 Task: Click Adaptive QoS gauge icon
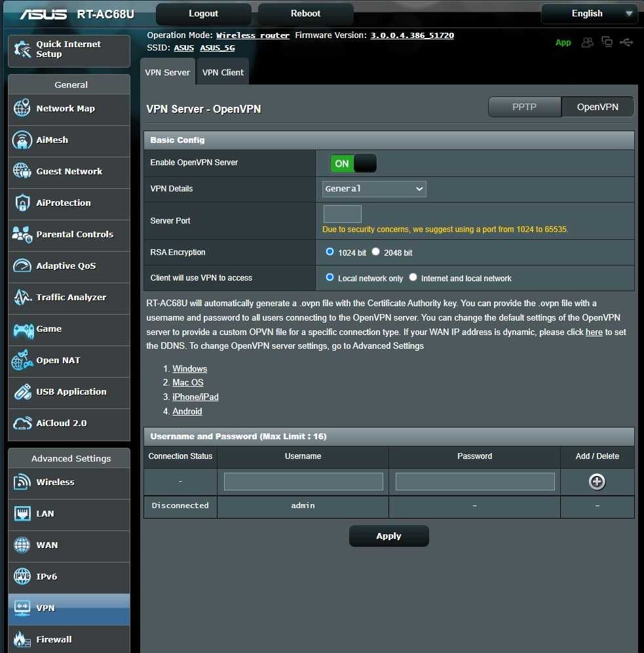[22, 266]
